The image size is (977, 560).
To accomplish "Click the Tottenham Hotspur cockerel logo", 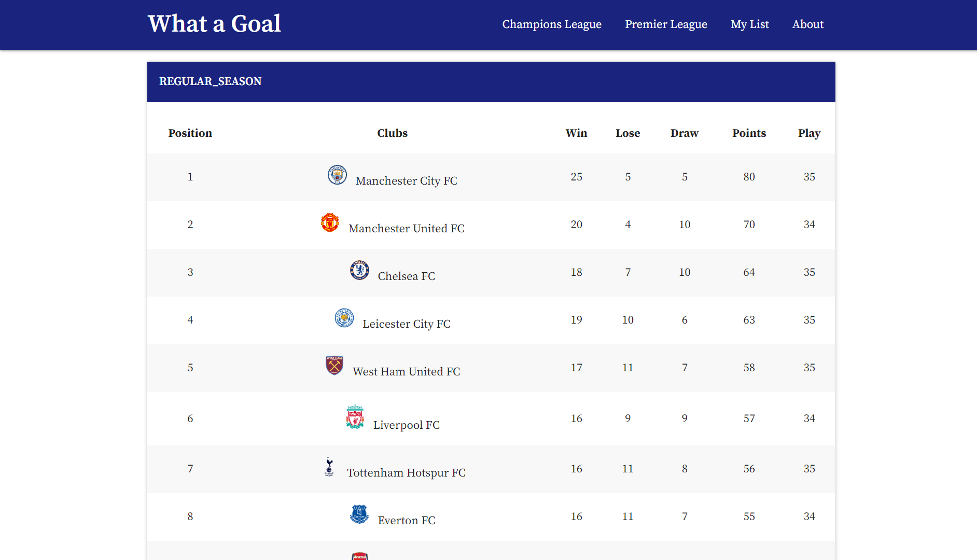I will click(329, 467).
